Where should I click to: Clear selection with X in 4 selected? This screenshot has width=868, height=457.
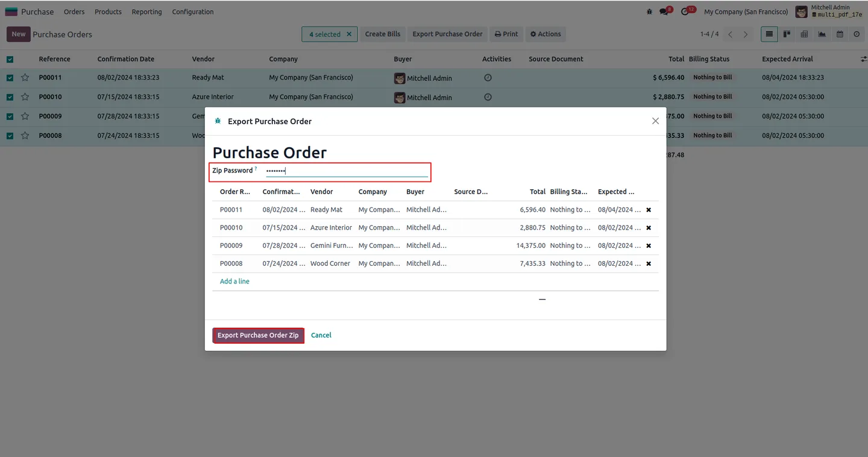349,34
